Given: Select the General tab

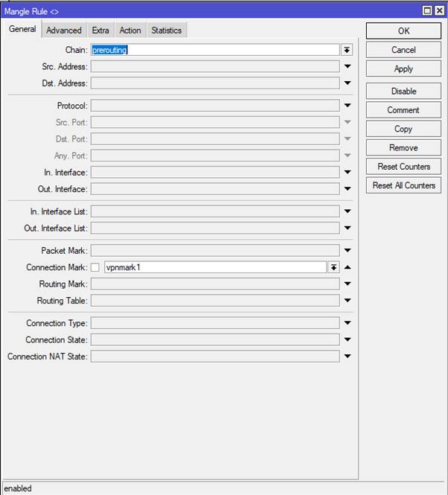Looking at the screenshot, I should 22,29.
